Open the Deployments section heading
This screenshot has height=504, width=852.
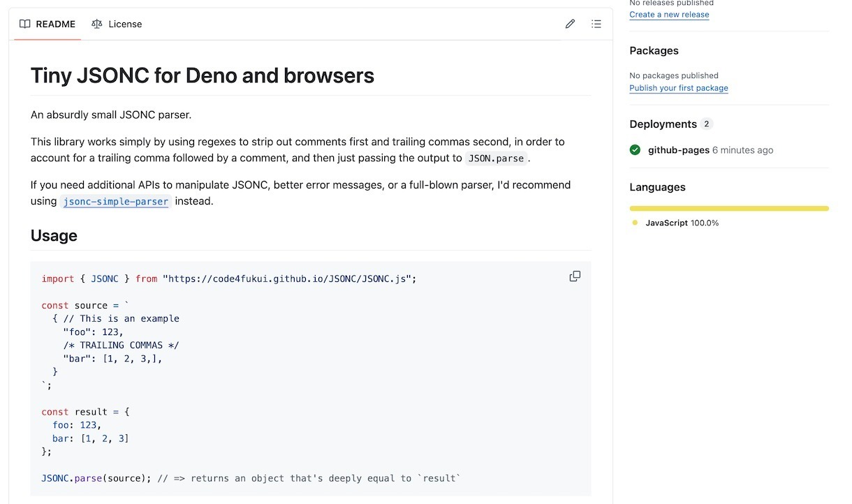(x=663, y=124)
